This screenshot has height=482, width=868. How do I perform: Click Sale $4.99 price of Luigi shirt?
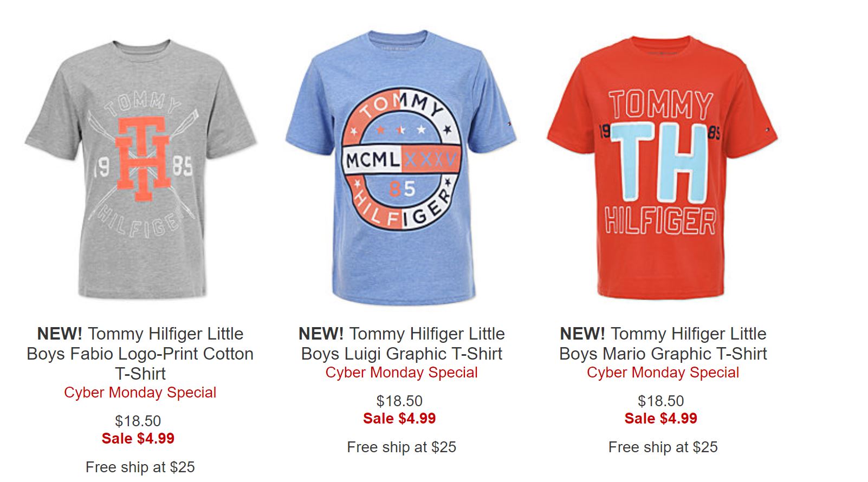(x=399, y=419)
